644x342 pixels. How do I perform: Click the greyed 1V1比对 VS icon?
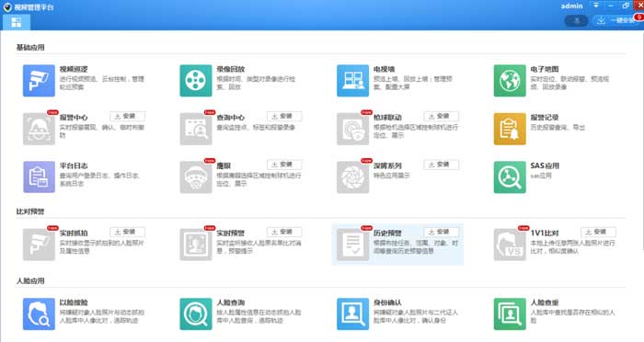click(510, 245)
